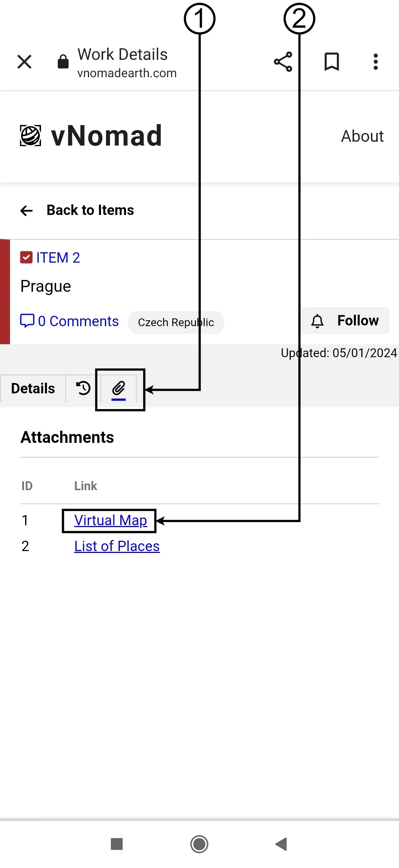Follow this item with bell button
This screenshot has height=868, width=399.
pyautogui.click(x=345, y=321)
